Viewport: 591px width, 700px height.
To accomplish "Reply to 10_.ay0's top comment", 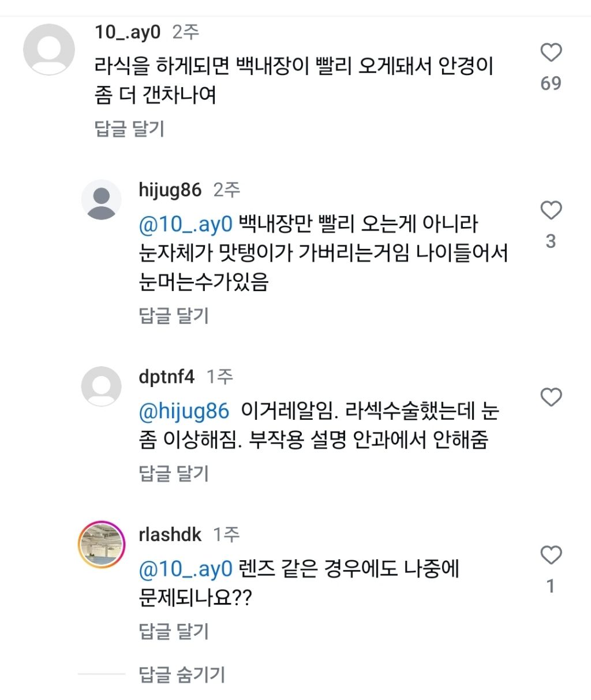I will [x=129, y=128].
